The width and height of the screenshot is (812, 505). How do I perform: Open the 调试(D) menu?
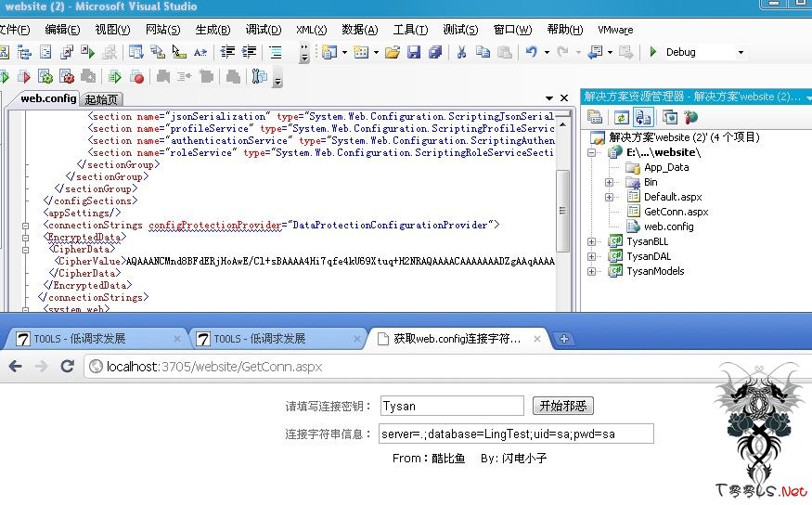point(264,30)
